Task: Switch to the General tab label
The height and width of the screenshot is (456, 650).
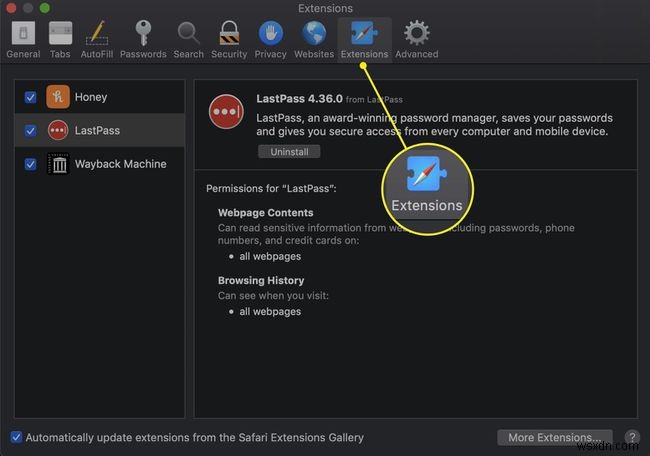Action: point(23,54)
